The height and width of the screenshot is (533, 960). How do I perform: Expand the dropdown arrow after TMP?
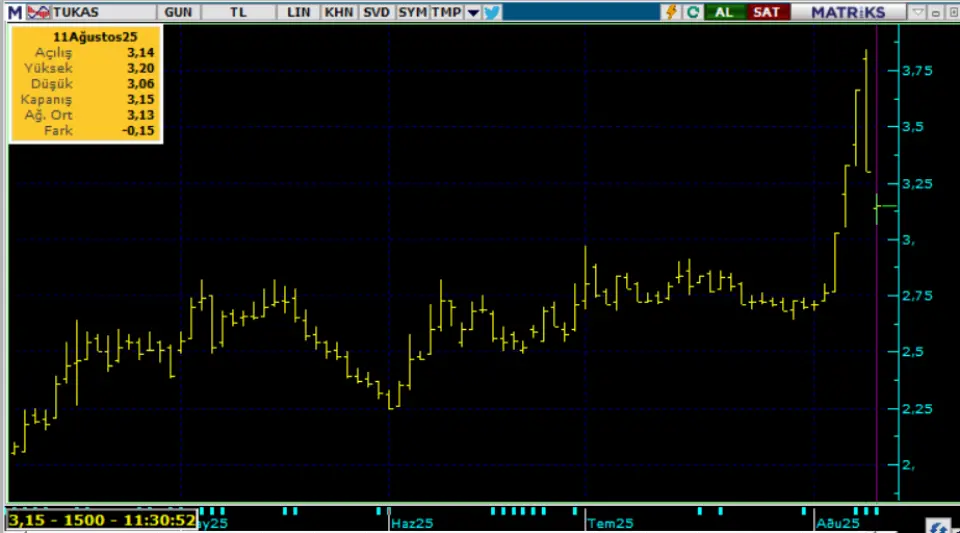(473, 12)
